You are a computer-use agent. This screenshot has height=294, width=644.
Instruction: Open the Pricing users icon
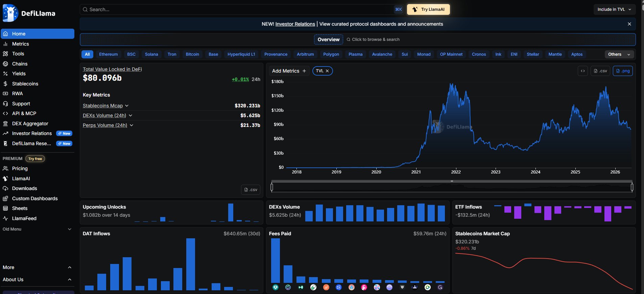(5, 168)
